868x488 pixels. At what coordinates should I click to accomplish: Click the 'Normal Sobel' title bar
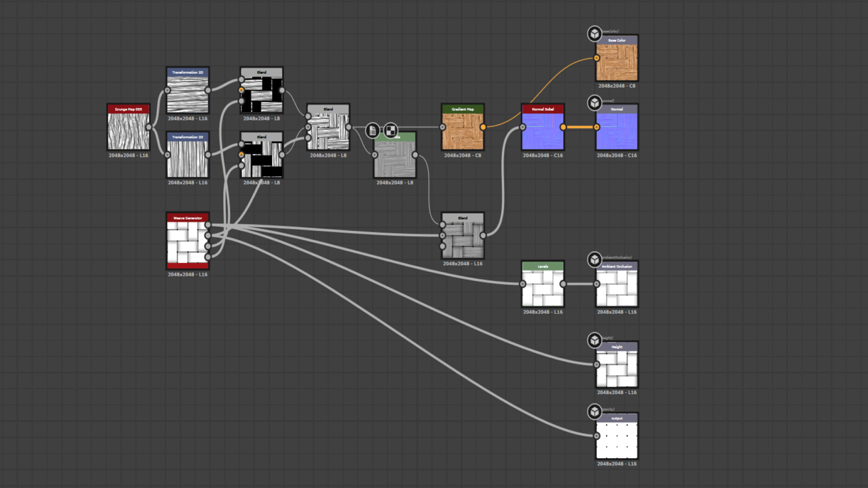pos(543,109)
